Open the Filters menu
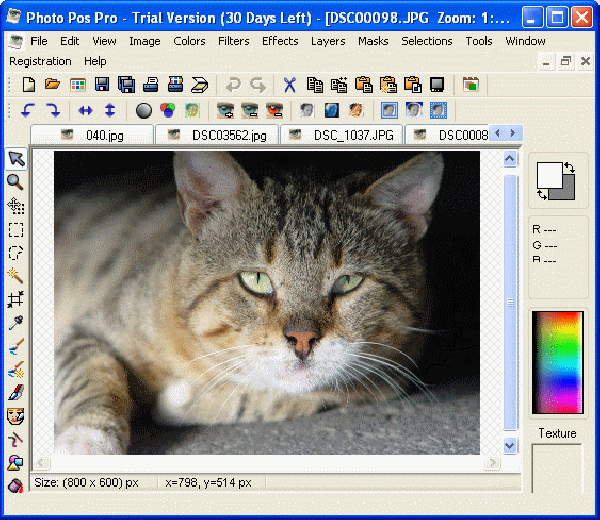 point(233,41)
